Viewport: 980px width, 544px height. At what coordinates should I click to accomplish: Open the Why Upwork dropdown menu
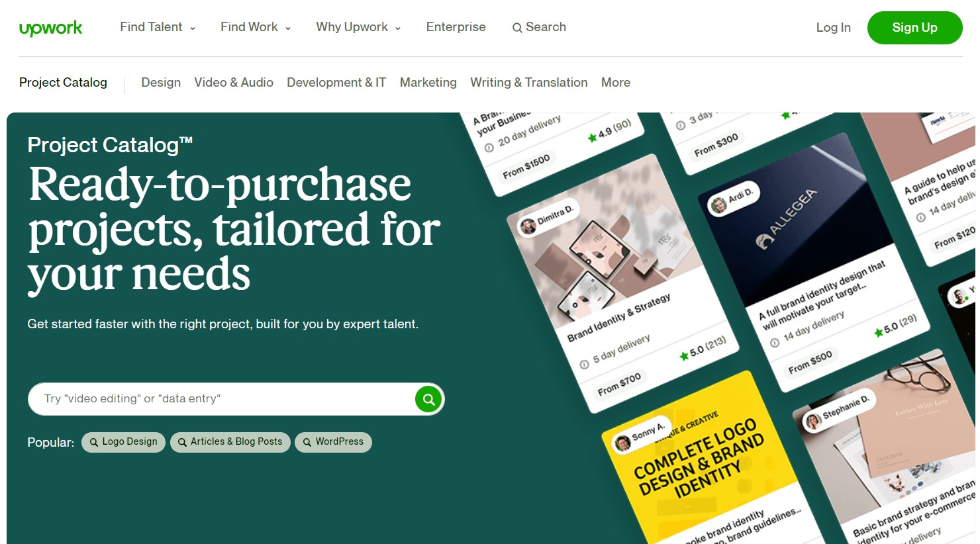tap(358, 27)
